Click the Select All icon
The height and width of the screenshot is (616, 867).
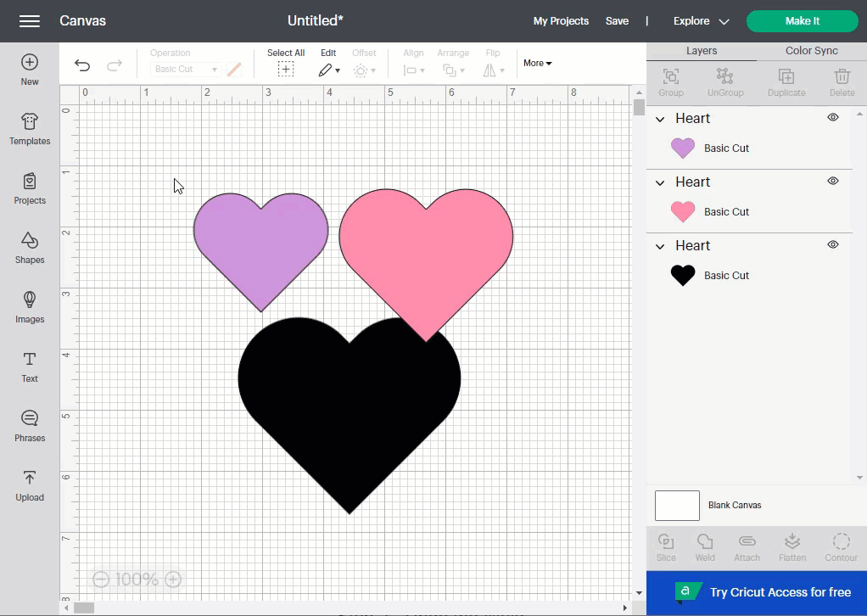coord(286,70)
